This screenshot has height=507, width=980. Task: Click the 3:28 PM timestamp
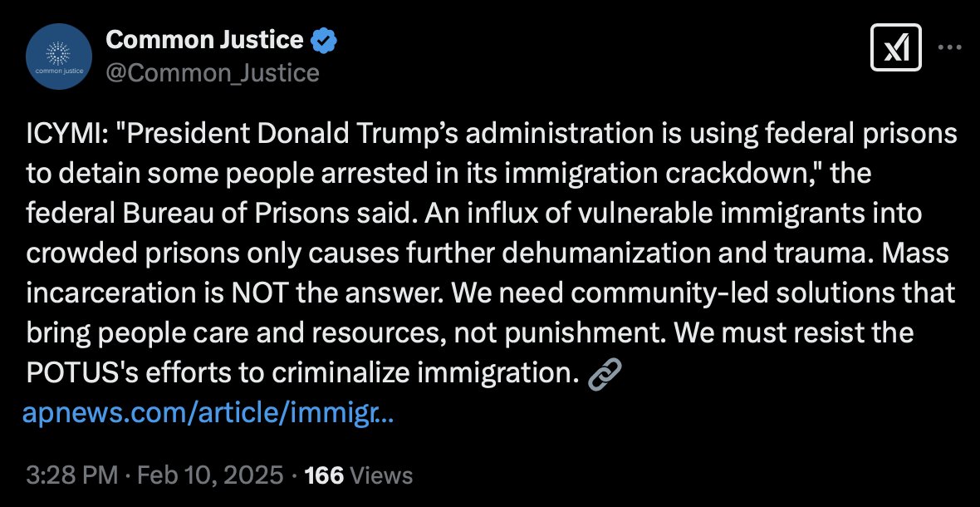pos(71,475)
